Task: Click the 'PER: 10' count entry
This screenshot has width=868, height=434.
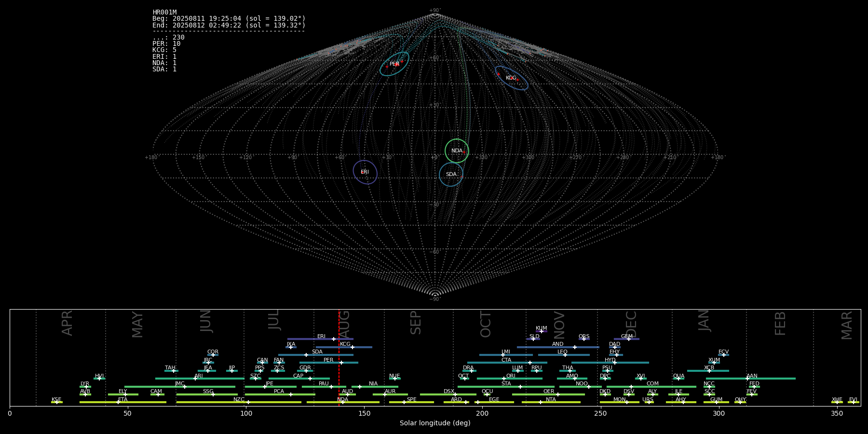Action: [x=166, y=44]
